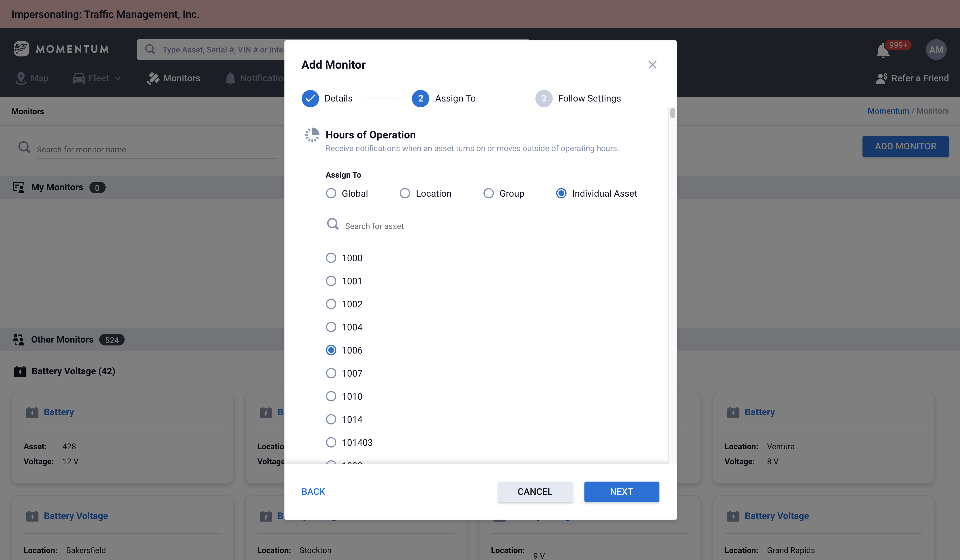Viewport: 960px width, 560px height.
Task: Choose the Group radio button
Action: [x=488, y=193]
